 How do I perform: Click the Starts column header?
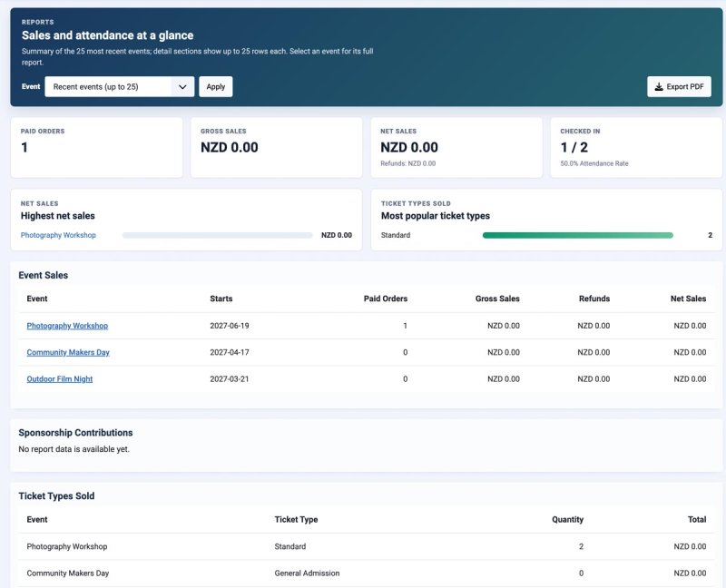pos(221,299)
